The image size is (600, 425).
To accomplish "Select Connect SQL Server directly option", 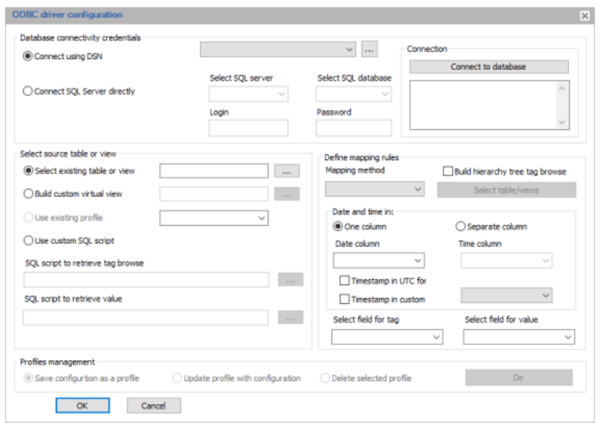I will pos(29,92).
